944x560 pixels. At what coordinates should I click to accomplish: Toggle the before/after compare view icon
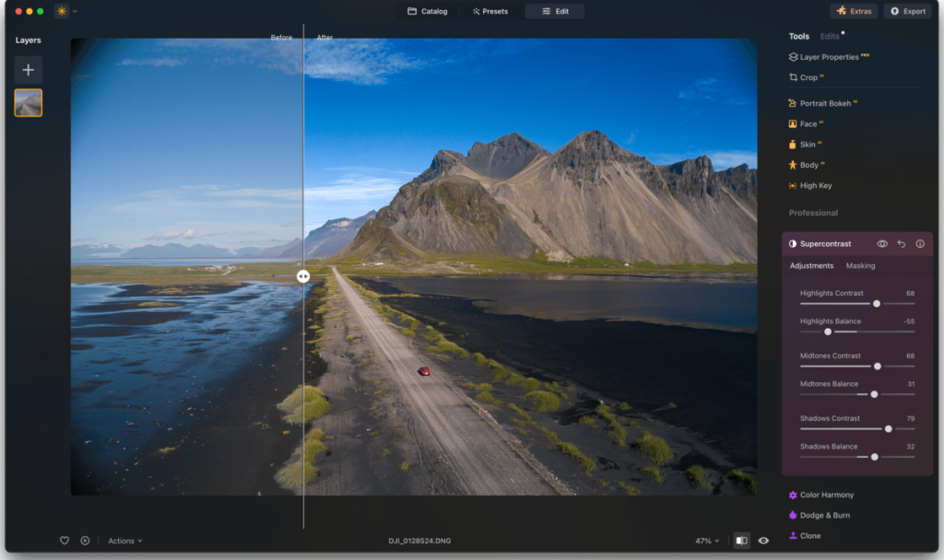(742, 540)
